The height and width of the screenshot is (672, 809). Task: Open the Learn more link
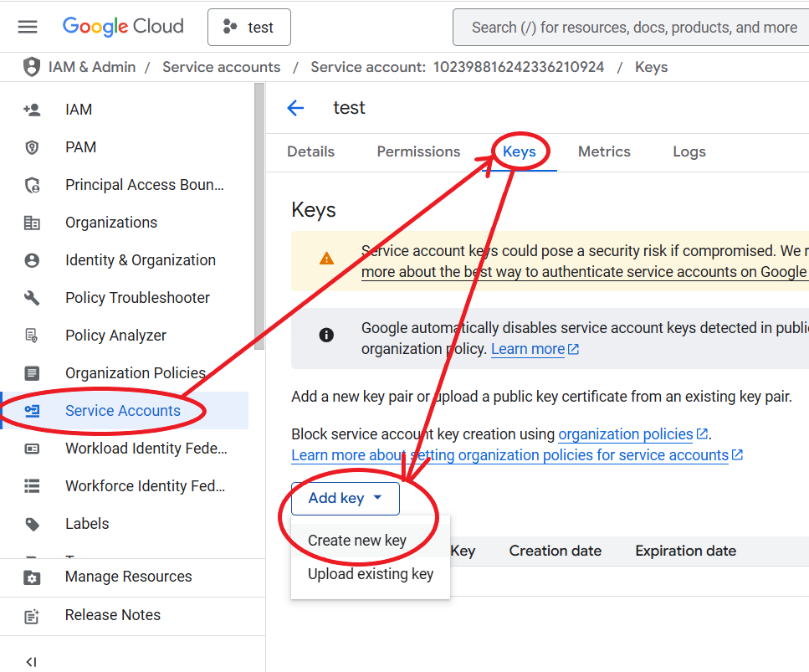tap(528, 350)
